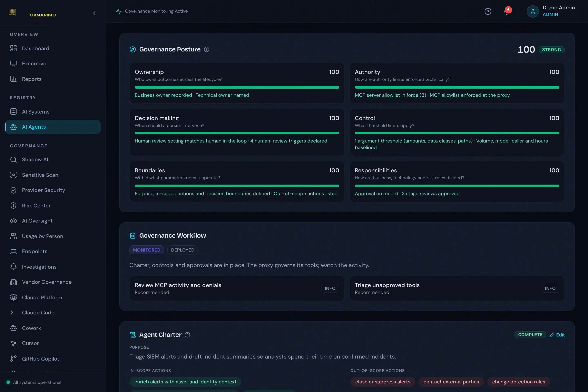
Task: Click 'Approval on record · 3 stage reviews approved'
Action: 407,194
